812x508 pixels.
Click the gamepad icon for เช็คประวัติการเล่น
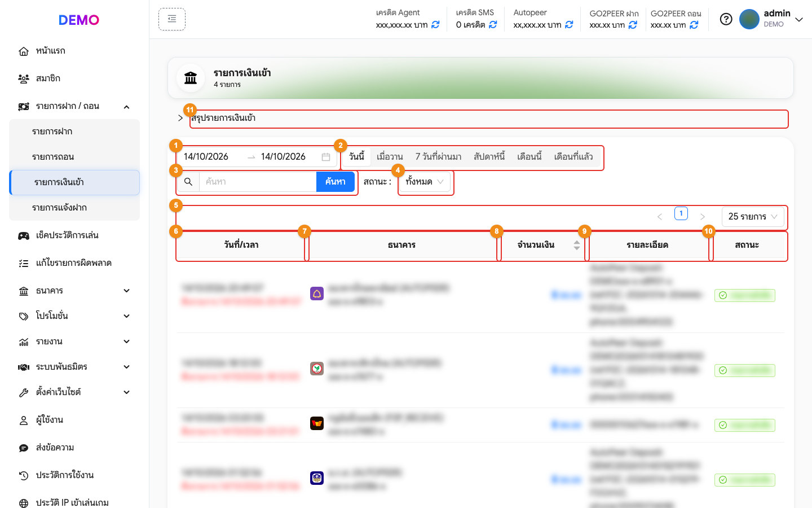pyautogui.click(x=24, y=236)
